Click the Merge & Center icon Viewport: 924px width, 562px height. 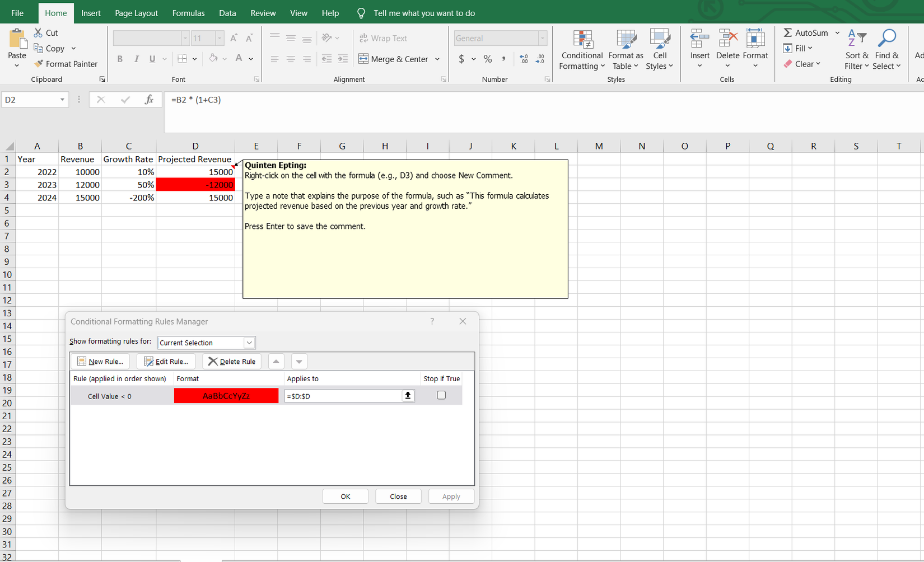[x=363, y=59]
